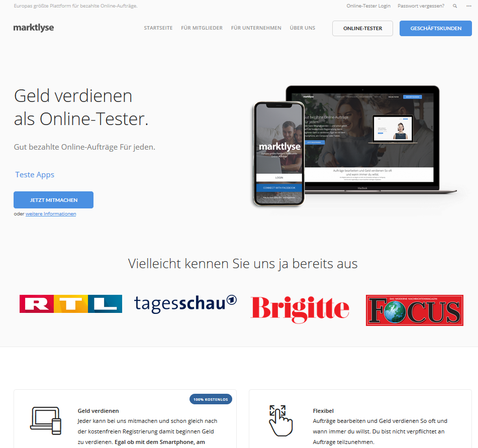Click the Brigitte logo
This screenshot has height=448, width=478.
pos(300,309)
